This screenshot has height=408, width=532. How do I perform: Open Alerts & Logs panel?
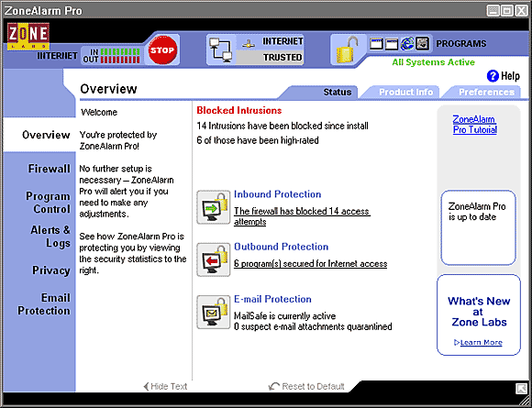(50, 237)
